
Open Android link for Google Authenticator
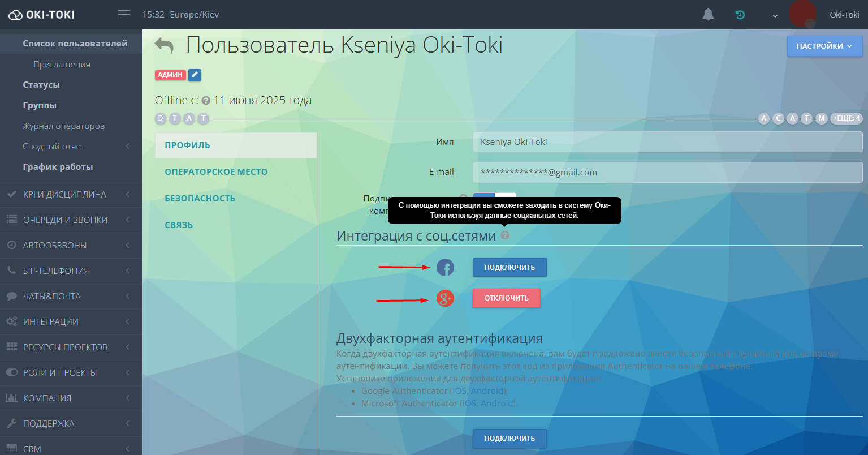pyautogui.click(x=487, y=391)
